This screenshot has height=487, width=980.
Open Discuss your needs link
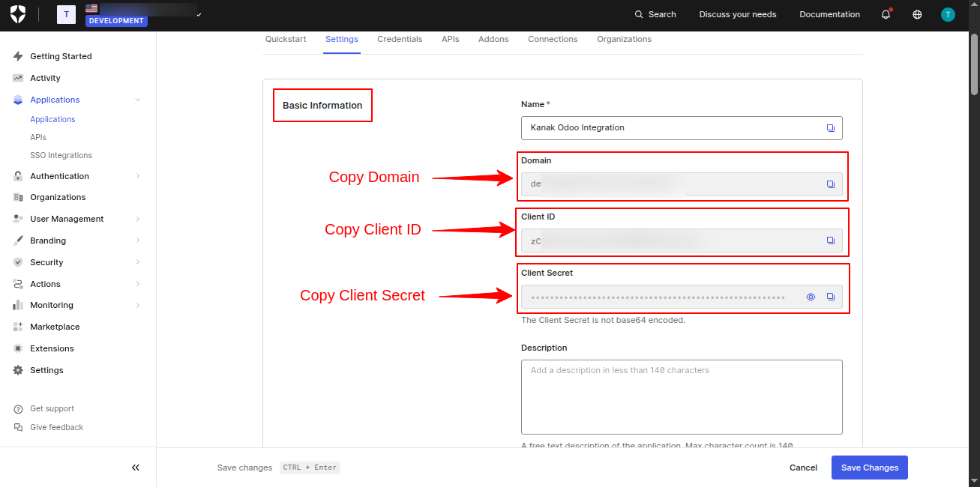pos(738,14)
